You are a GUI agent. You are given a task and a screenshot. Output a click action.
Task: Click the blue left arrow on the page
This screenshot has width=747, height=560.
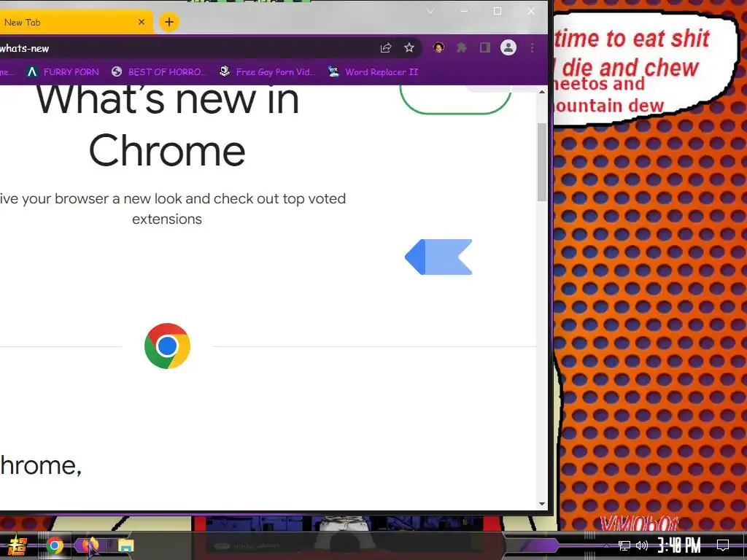pyautogui.click(x=438, y=257)
